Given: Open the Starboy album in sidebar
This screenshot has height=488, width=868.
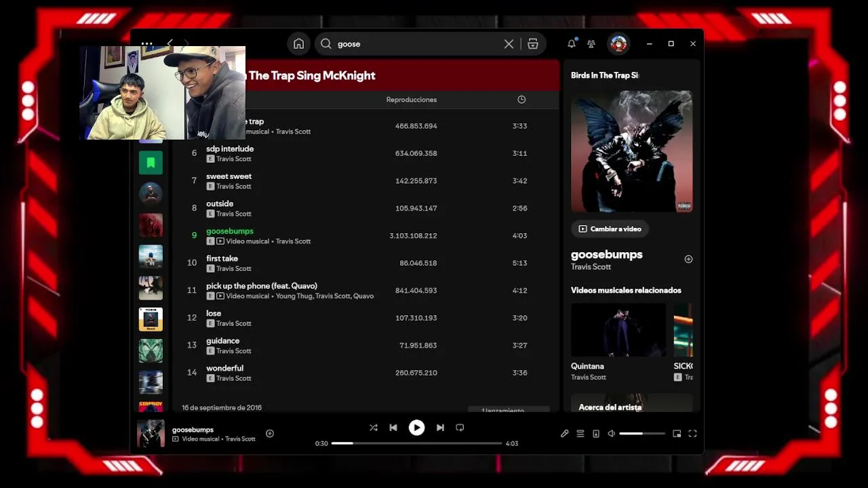Looking at the screenshot, I should click(151, 406).
